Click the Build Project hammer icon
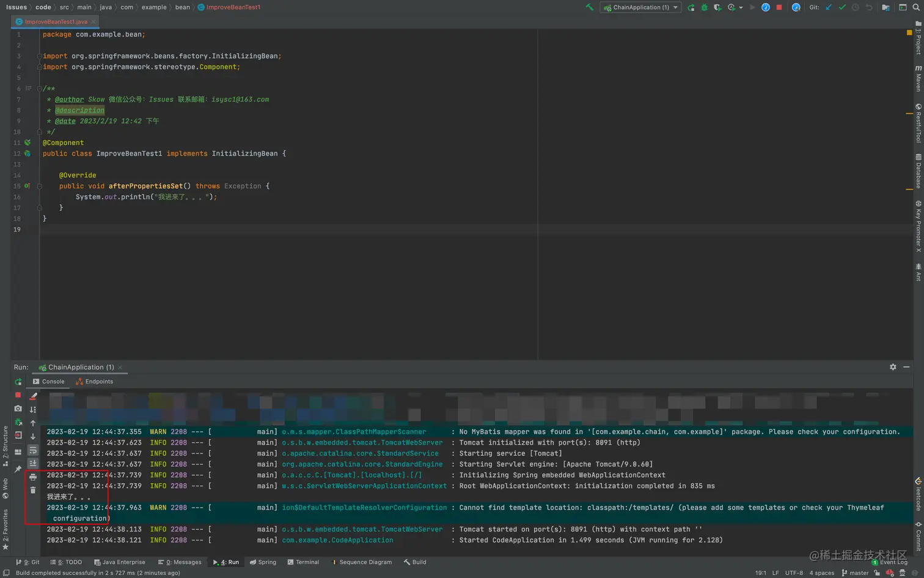Screen dimensions: 924x578 pyautogui.click(x=590, y=7)
